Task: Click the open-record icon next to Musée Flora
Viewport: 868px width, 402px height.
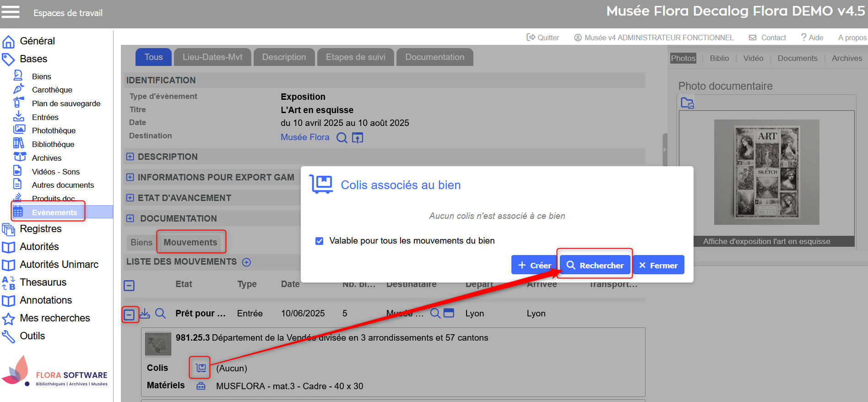Action: pyautogui.click(x=358, y=137)
